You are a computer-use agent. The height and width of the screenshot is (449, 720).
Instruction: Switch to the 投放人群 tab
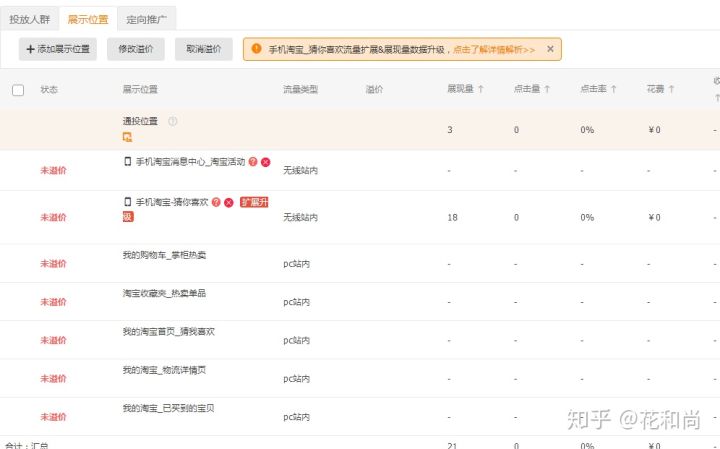[x=30, y=19]
